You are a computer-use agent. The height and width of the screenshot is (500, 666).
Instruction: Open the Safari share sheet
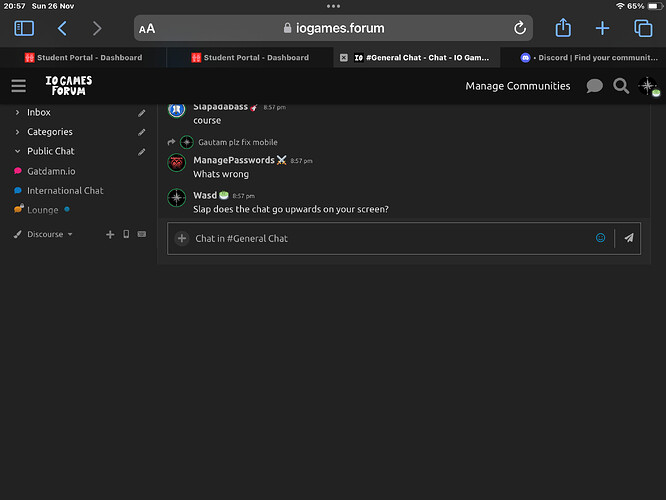click(563, 28)
